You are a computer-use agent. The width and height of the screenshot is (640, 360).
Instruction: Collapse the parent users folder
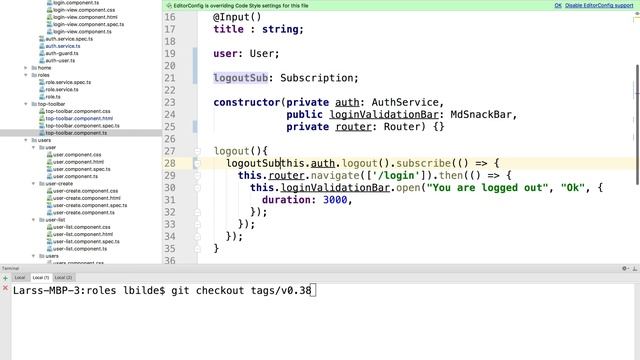[x=26, y=140]
